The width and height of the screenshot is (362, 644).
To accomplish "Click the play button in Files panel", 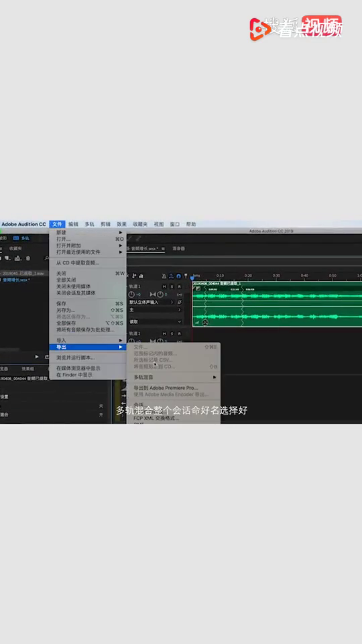I will 37,357.
